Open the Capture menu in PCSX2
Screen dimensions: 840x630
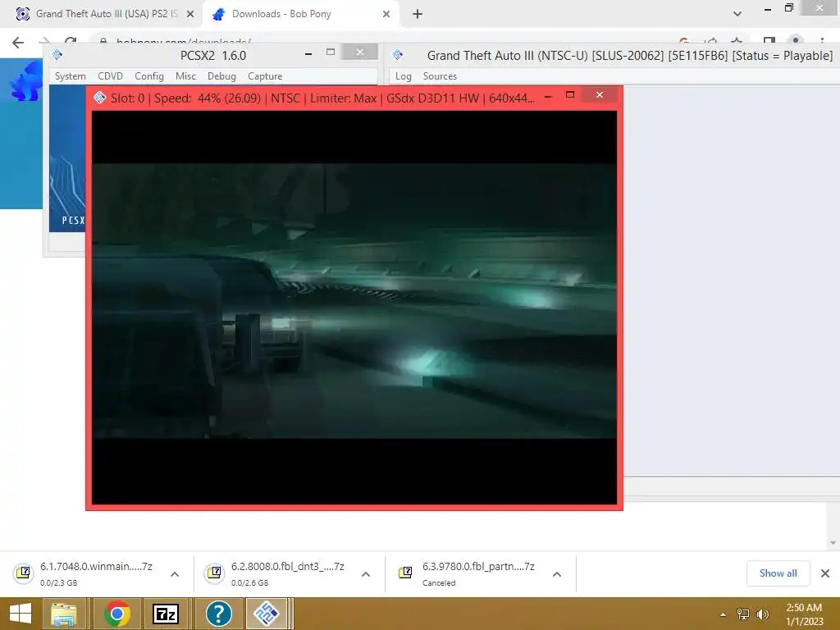[265, 76]
